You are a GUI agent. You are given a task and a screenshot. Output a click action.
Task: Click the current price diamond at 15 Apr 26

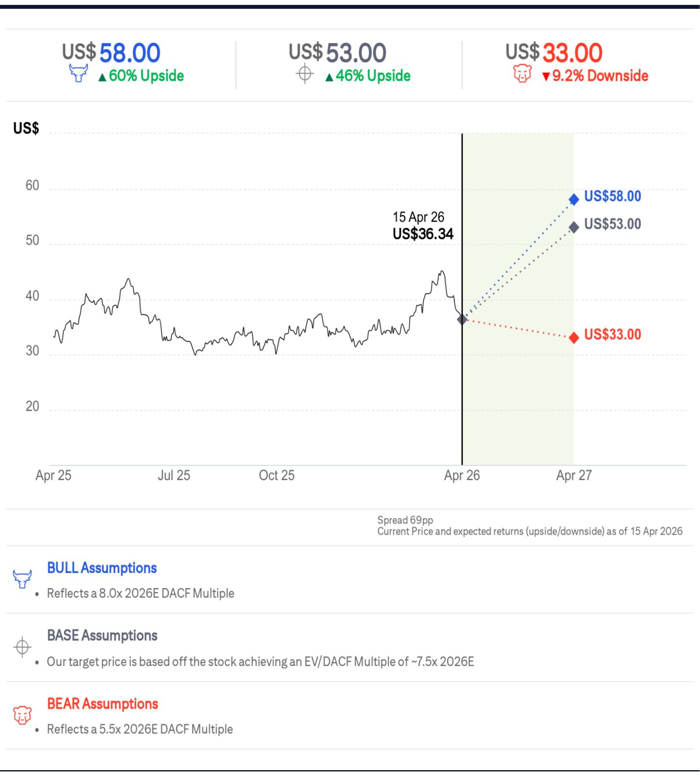point(462,319)
